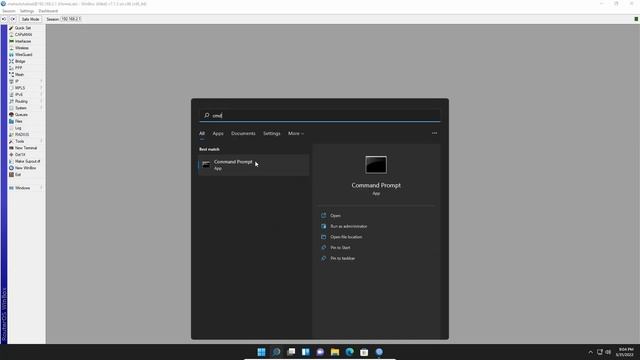
Task: Toggle Safe Mode in WinBox toolbar
Action: (x=30, y=19)
